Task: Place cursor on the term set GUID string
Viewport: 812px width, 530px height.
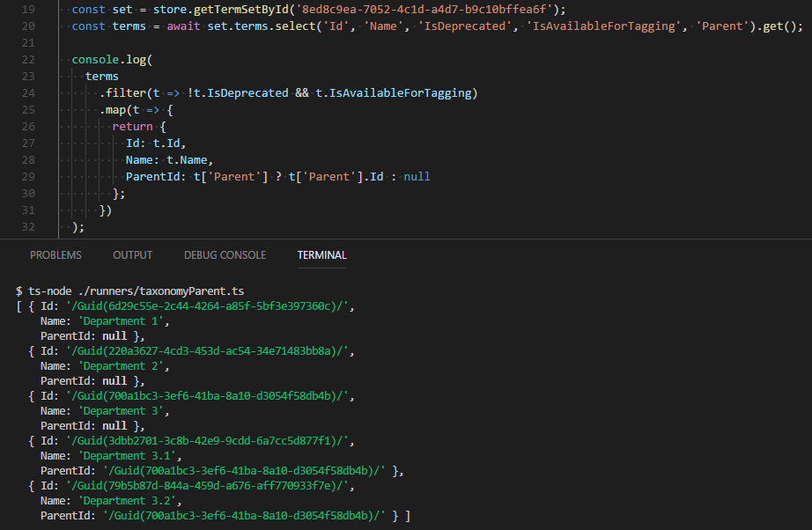Action: [x=424, y=10]
